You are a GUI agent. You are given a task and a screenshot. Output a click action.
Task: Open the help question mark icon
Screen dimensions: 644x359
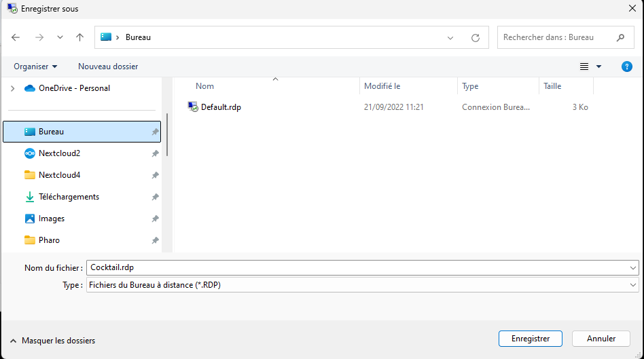(627, 67)
